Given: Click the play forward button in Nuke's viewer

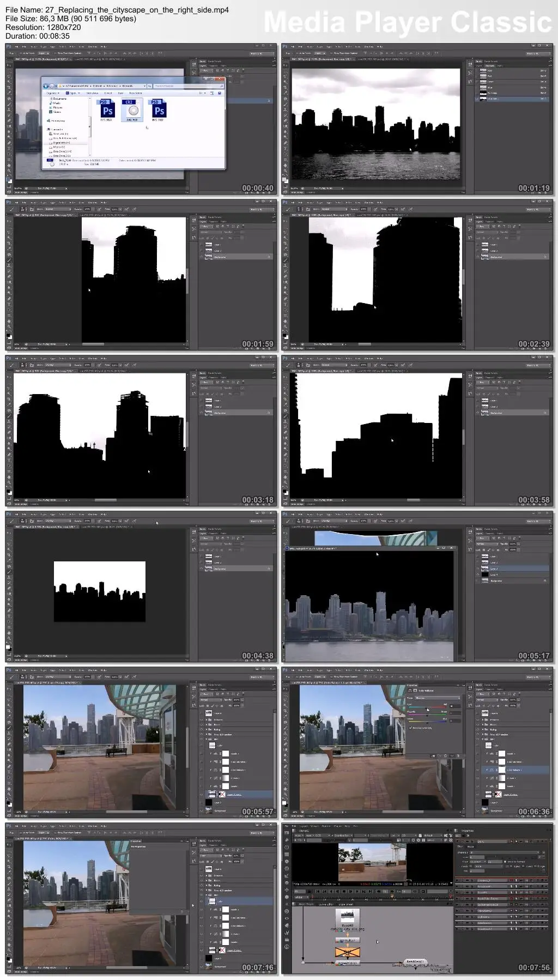Looking at the screenshot, I should (x=357, y=891).
